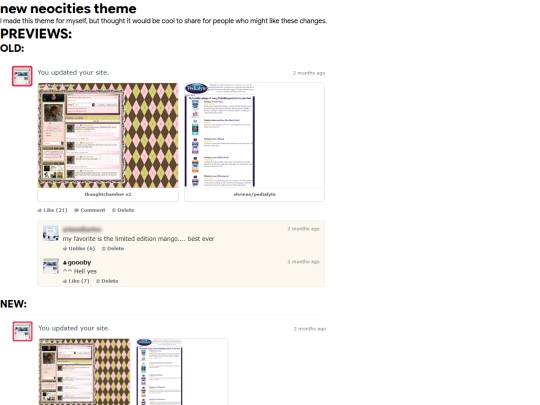540x405 pixels.
Task: Click the 'PREVIEWS:' heading
Action: [36, 34]
